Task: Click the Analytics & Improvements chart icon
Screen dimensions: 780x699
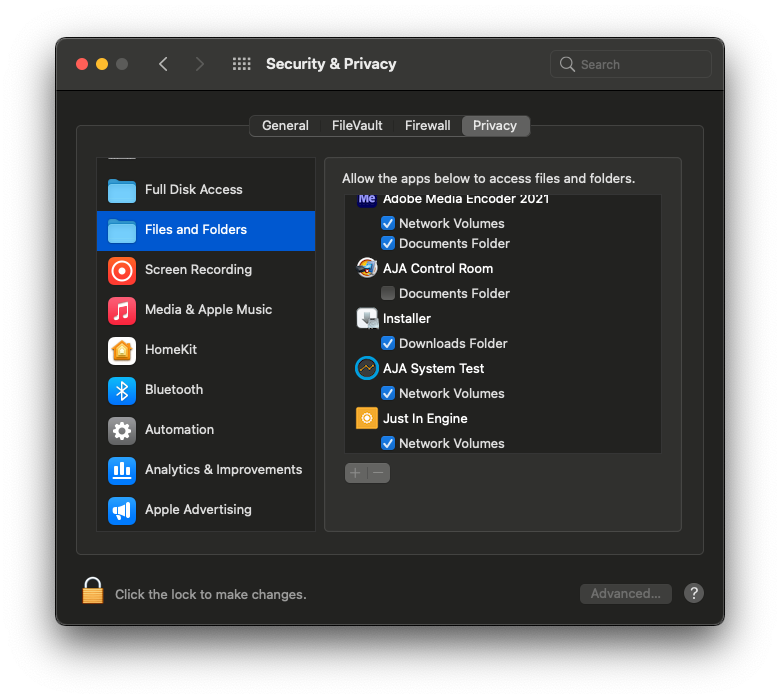Action: tap(122, 470)
